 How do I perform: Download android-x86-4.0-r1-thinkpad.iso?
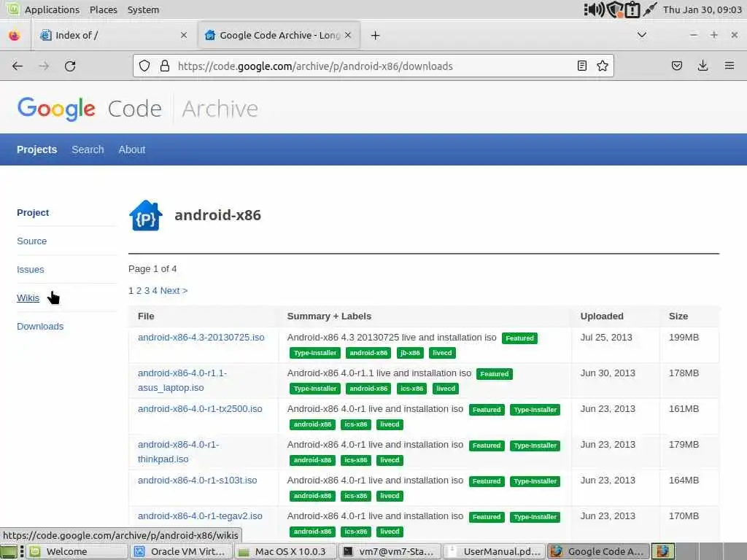(x=179, y=452)
